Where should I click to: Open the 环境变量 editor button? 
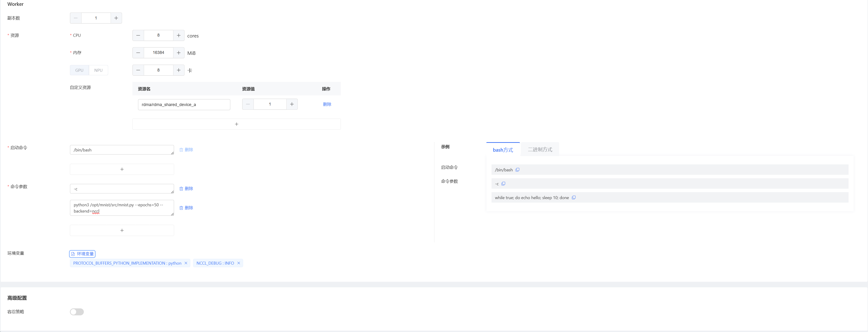pyautogui.click(x=82, y=254)
